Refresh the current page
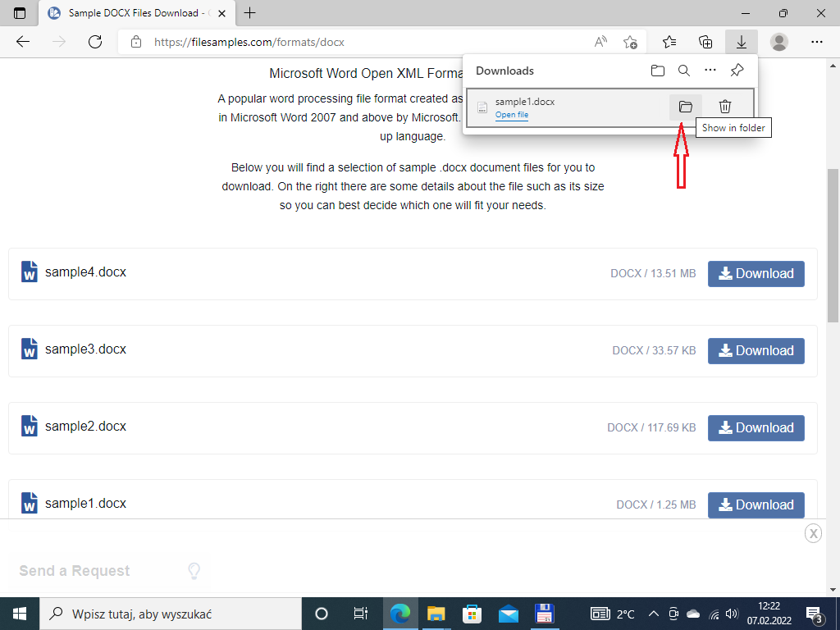840x630 pixels. [x=95, y=42]
